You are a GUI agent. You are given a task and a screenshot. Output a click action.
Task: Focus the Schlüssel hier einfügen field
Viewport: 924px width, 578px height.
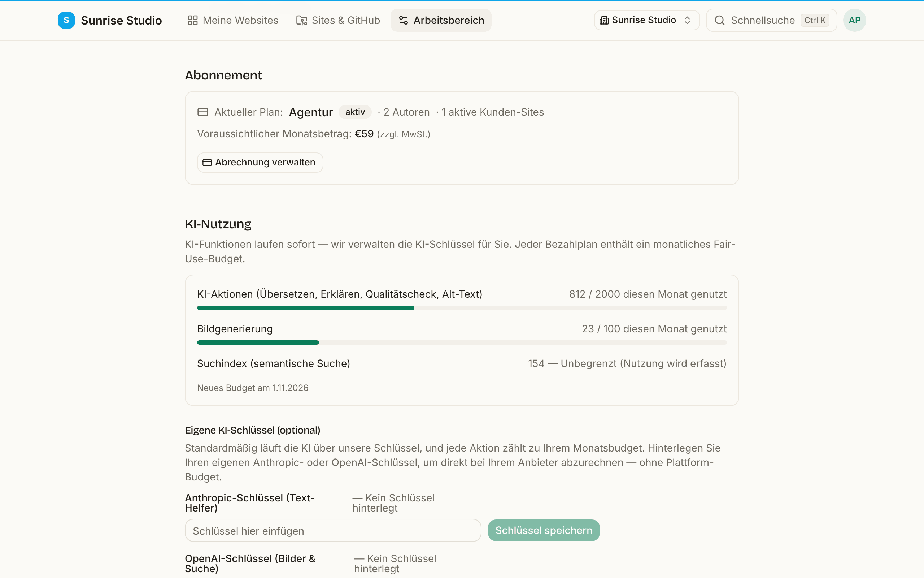coord(333,530)
